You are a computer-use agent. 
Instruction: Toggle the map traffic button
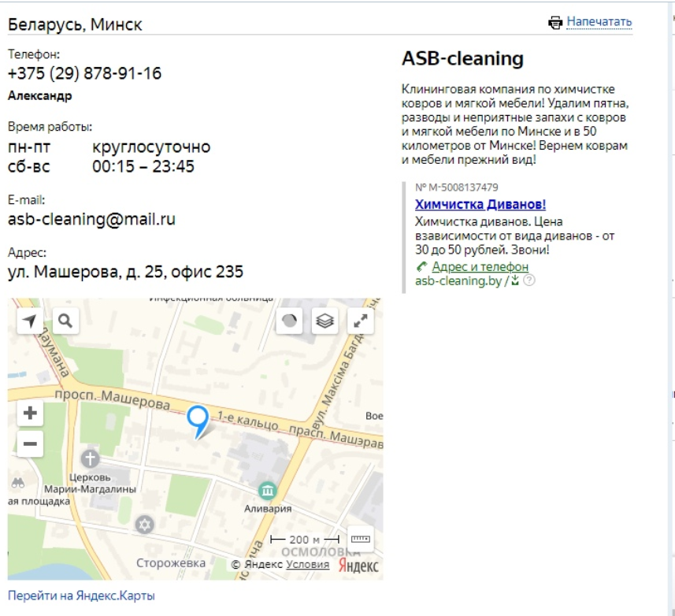[x=289, y=321]
